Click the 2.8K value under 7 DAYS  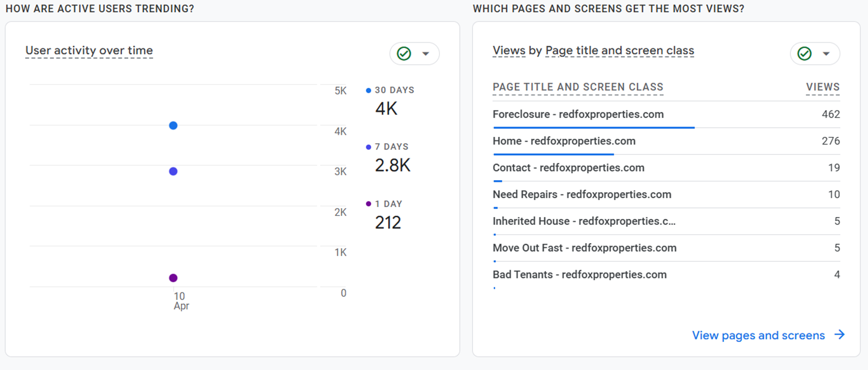393,165
